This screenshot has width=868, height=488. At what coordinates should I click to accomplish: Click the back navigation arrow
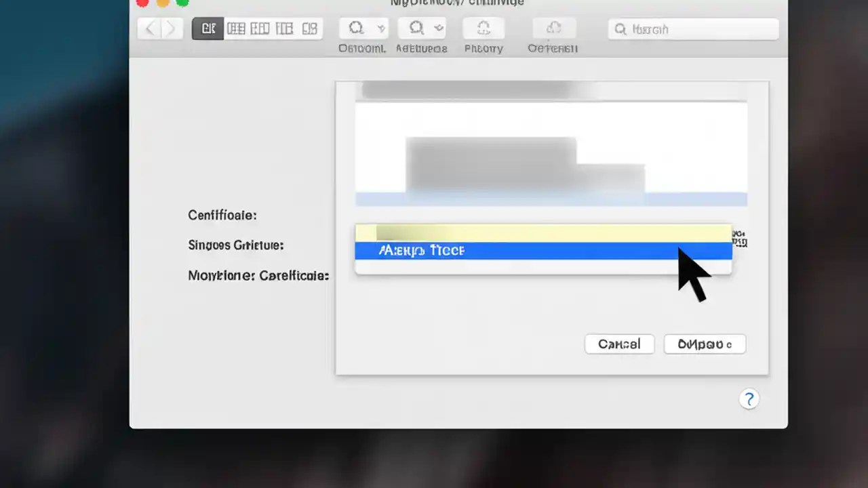[x=149, y=28]
